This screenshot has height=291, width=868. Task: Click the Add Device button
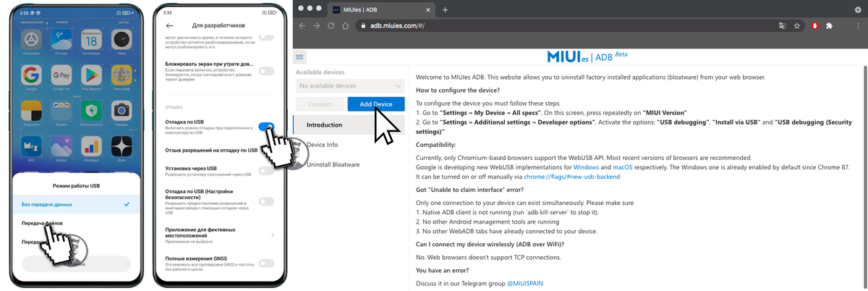(375, 104)
